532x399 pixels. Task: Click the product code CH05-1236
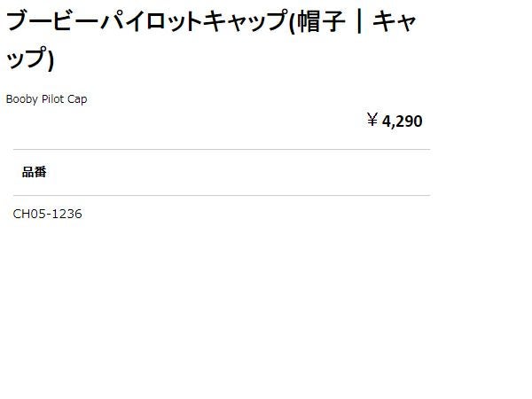(x=48, y=214)
